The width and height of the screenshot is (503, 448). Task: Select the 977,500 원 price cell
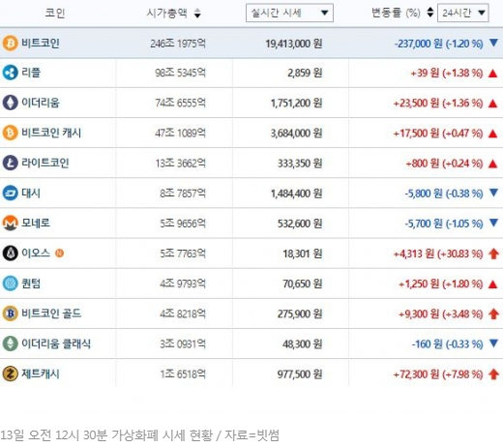300,373
